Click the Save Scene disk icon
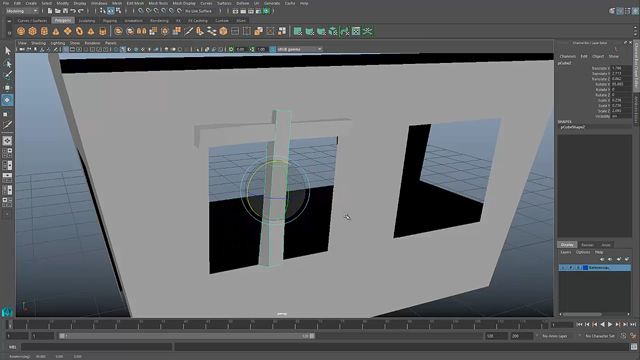Image resolution: width=640 pixels, height=360 pixels. click(x=65, y=11)
